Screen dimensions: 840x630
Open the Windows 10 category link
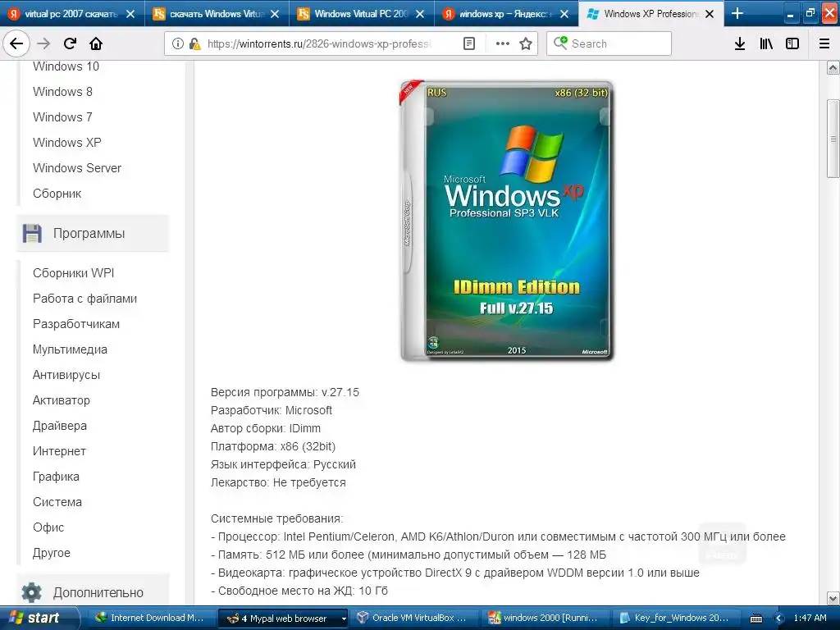pyautogui.click(x=66, y=66)
